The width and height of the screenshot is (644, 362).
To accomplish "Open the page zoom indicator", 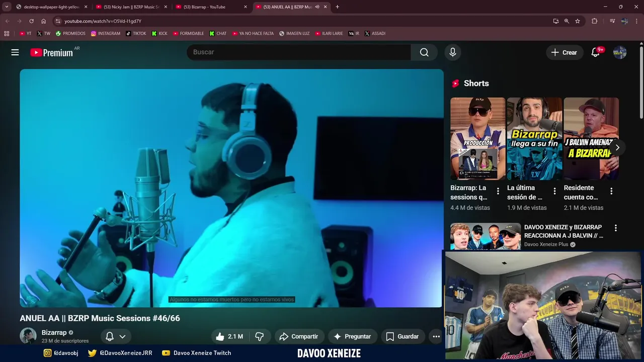I will coord(567,21).
